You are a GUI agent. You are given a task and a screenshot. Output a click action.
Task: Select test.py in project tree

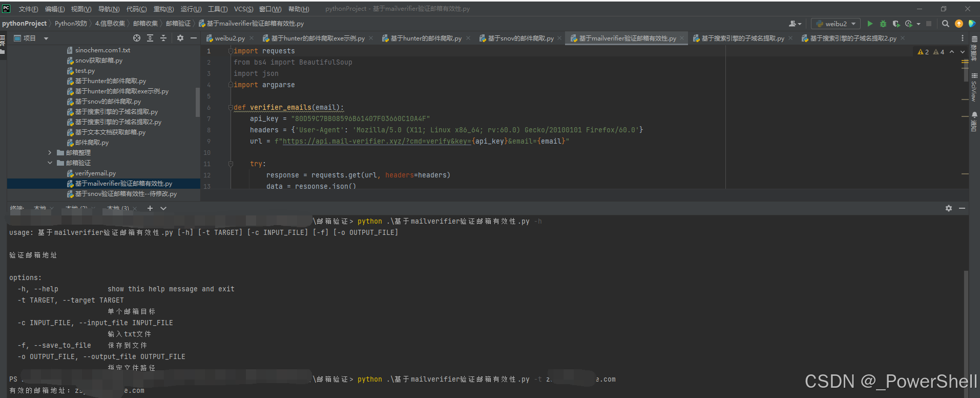pos(85,71)
